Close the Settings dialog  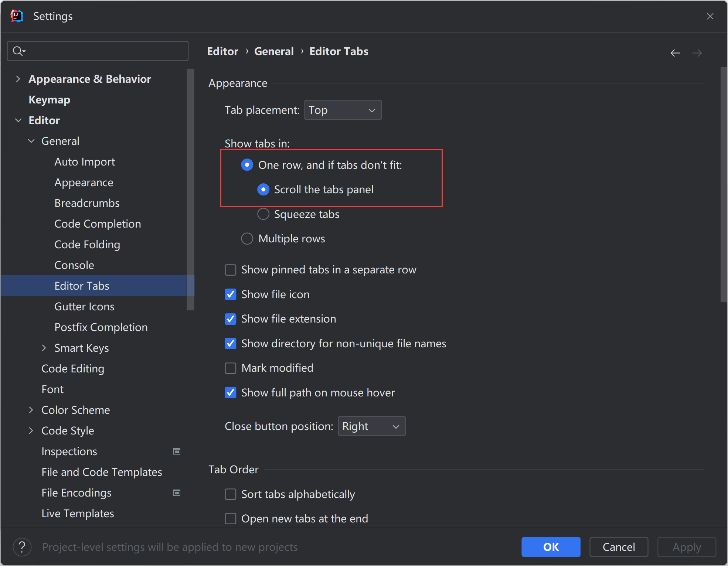coord(710,16)
